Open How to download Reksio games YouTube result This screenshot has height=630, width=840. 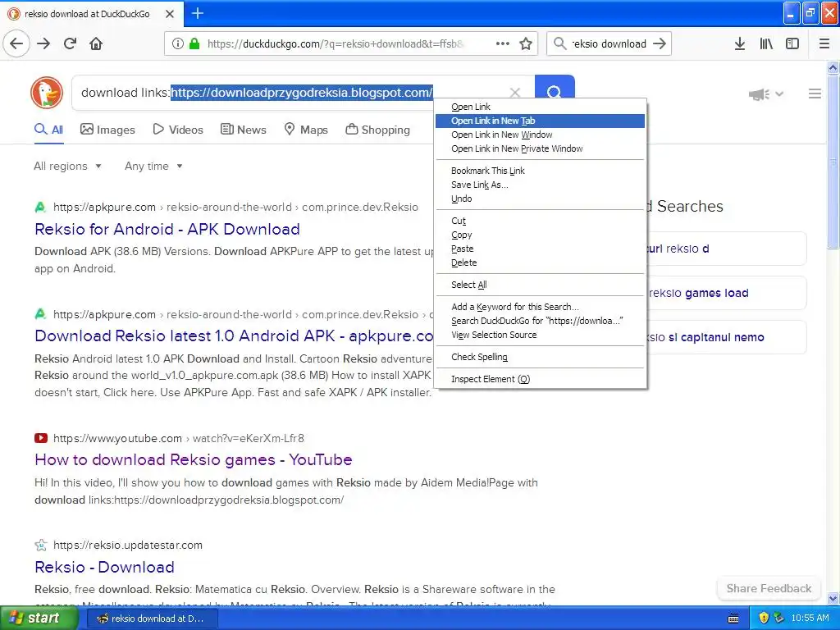[194, 459]
